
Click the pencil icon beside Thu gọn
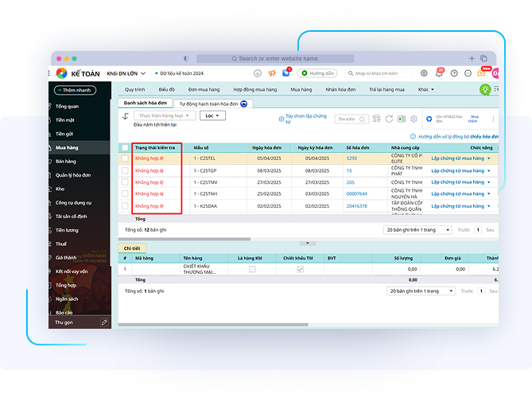tap(103, 322)
